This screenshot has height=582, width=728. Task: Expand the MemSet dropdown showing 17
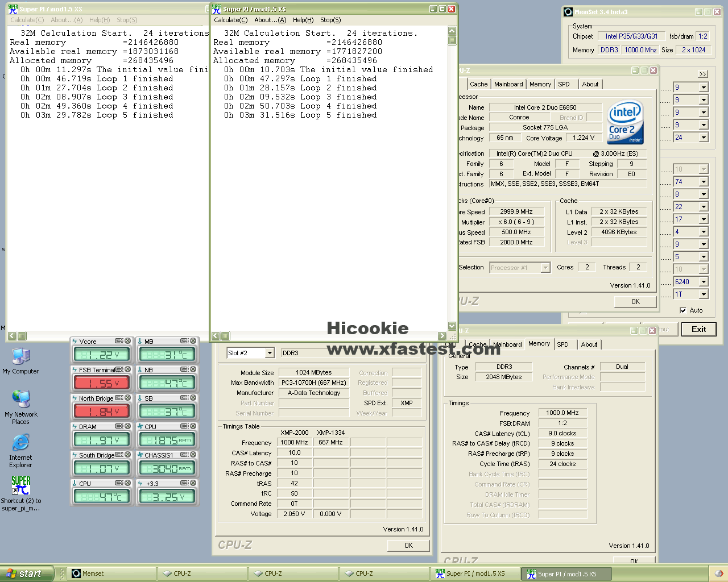(704, 219)
